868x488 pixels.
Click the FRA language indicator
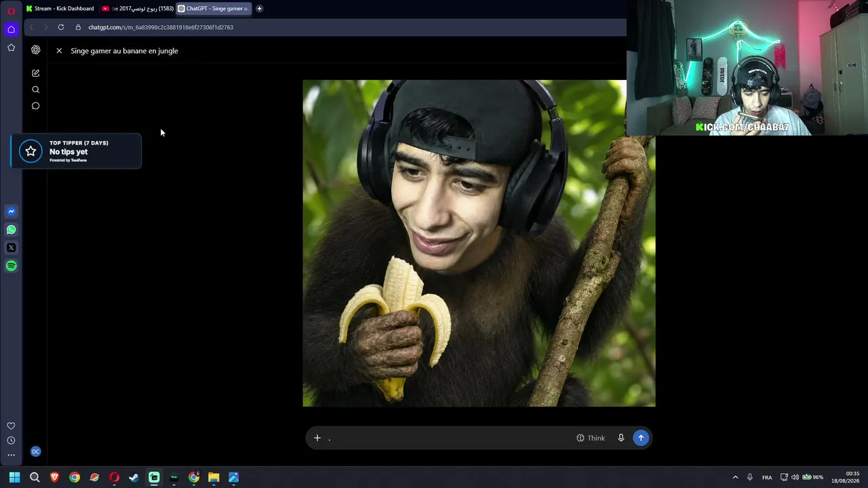(767, 477)
